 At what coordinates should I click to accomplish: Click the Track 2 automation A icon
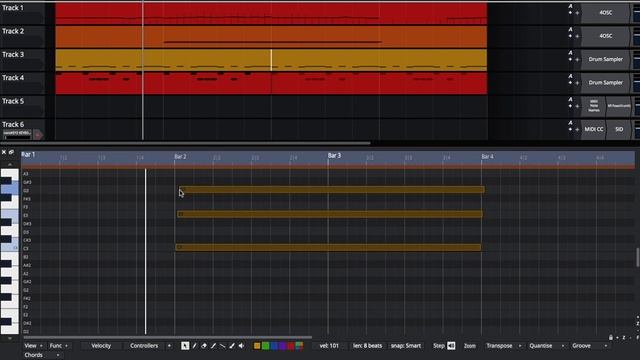click(570, 29)
